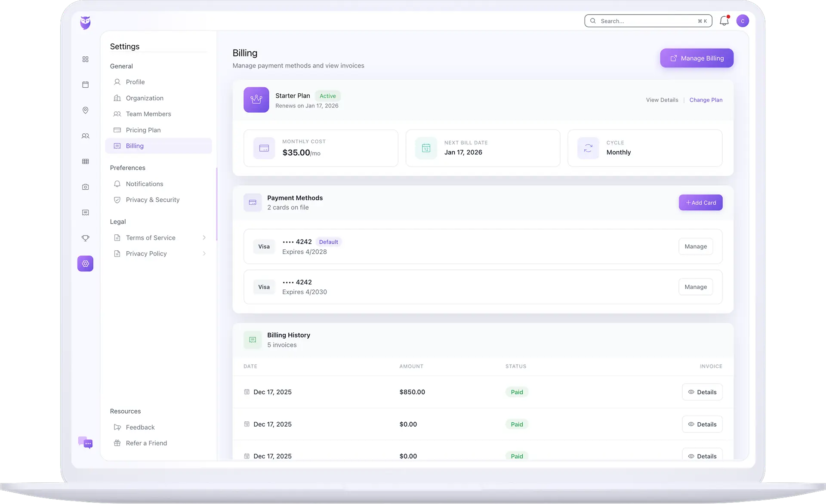Click the notification bell icon
Screen dimensions: 826x504
pos(724,21)
